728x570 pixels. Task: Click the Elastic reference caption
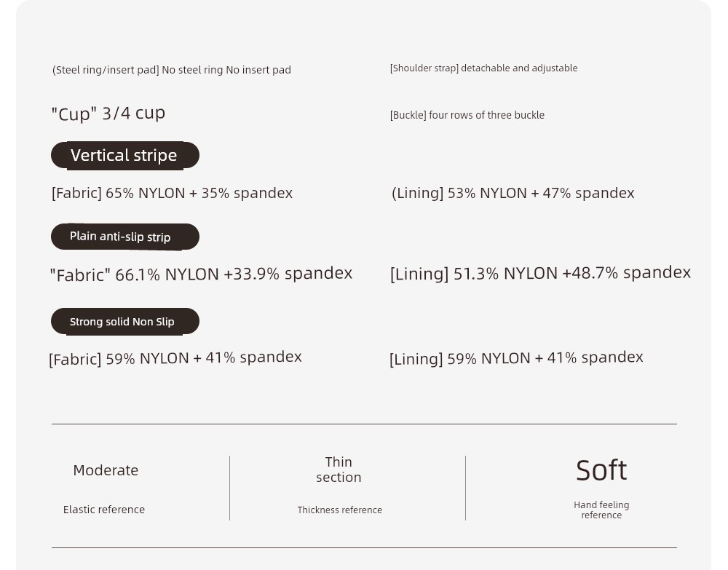coord(104,510)
